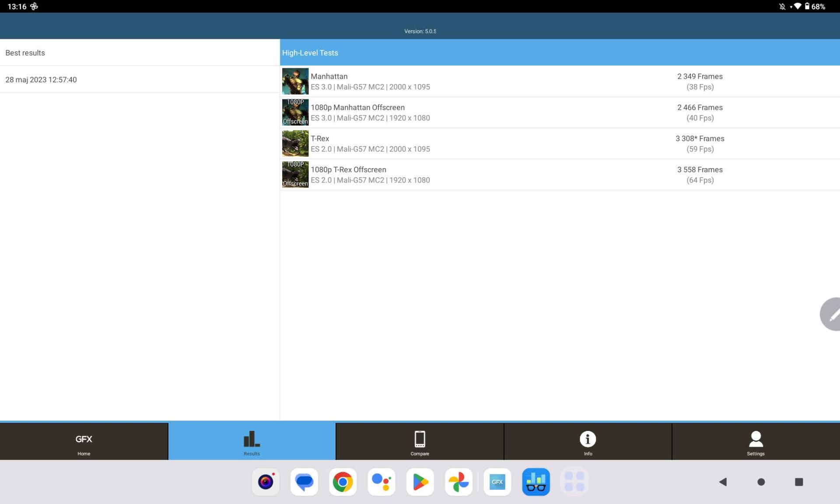Launch Chrome from the dock

pyautogui.click(x=343, y=482)
